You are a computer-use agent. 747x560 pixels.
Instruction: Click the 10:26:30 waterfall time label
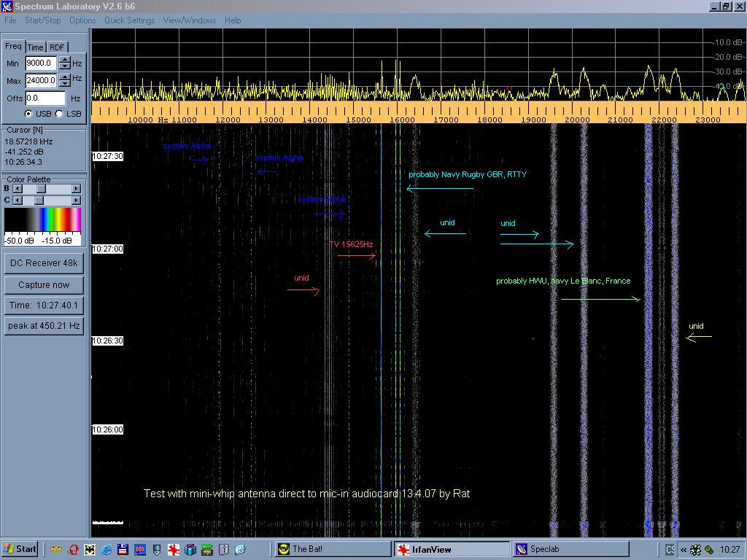[108, 341]
